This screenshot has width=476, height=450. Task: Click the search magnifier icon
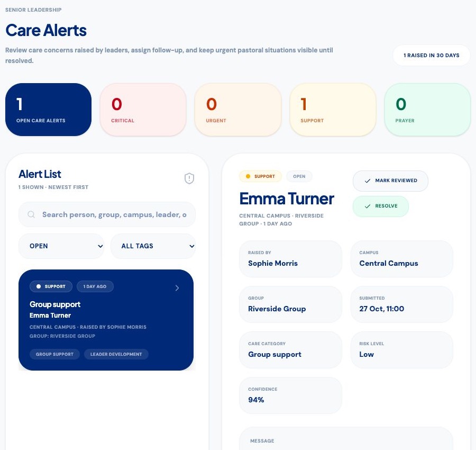click(31, 214)
